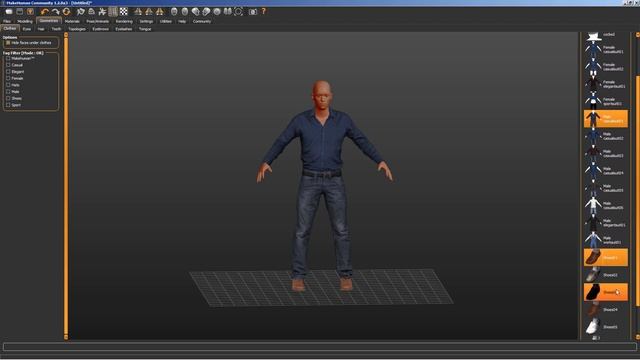Click the Load file toolbar icon
Image resolution: width=640 pixels, height=360 pixels.
(x=9, y=12)
